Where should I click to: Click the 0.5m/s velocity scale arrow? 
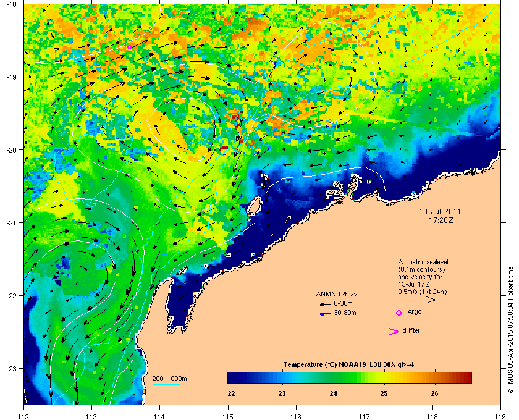click(x=421, y=300)
